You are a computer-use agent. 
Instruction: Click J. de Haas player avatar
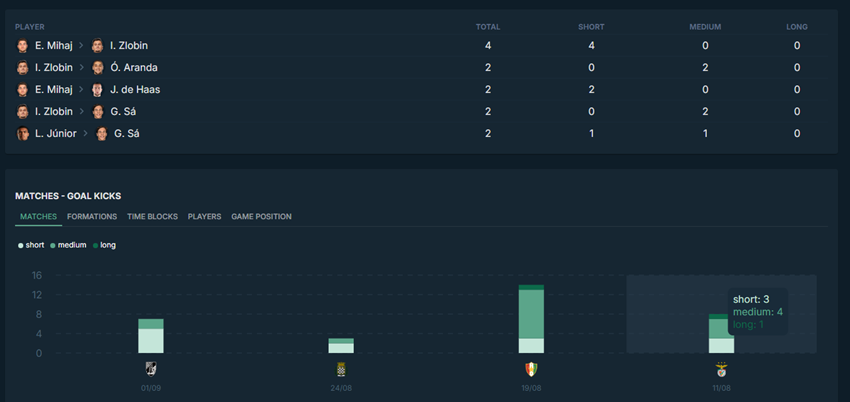tap(98, 89)
